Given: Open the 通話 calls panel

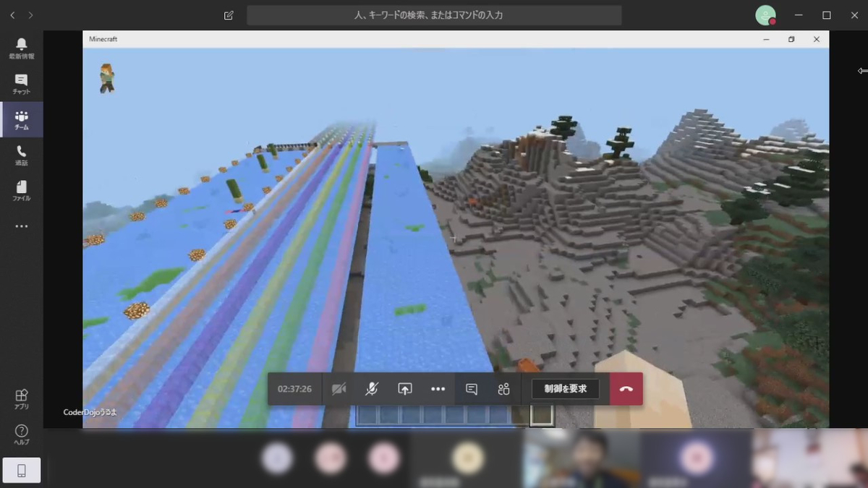Looking at the screenshot, I should 21,155.
